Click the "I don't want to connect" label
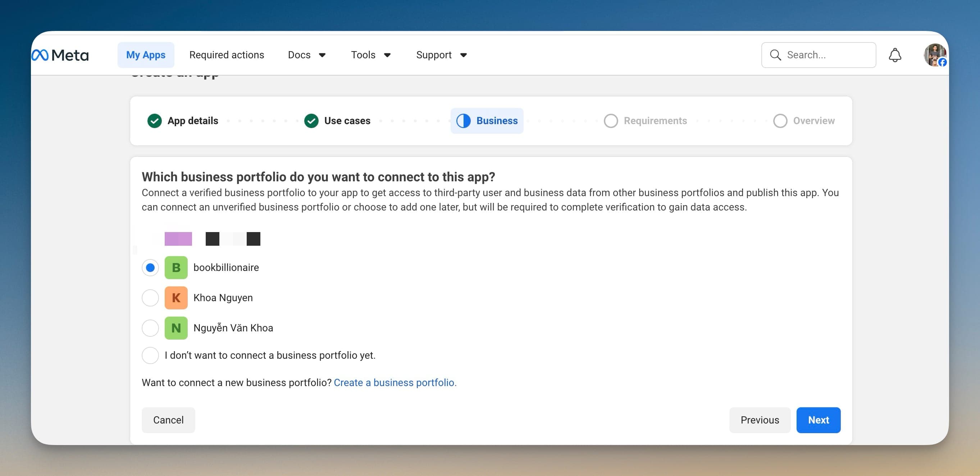Viewport: 980px width, 476px height. [x=270, y=355]
